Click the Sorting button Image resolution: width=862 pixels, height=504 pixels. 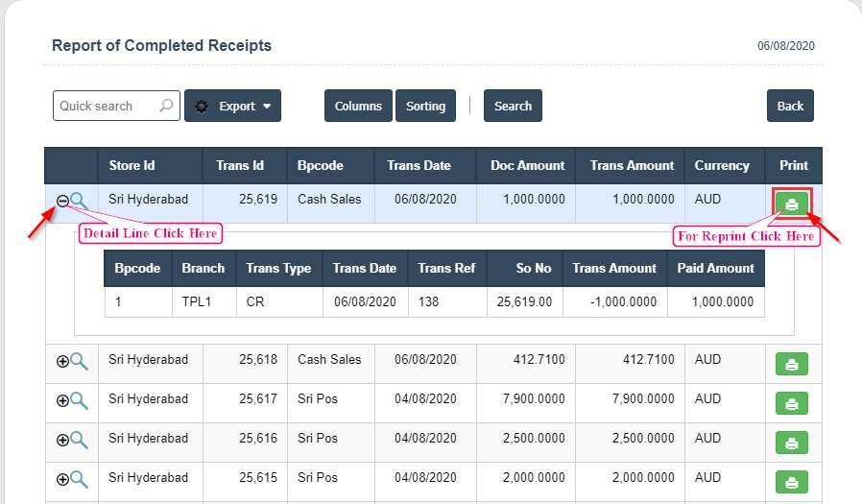[425, 107]
